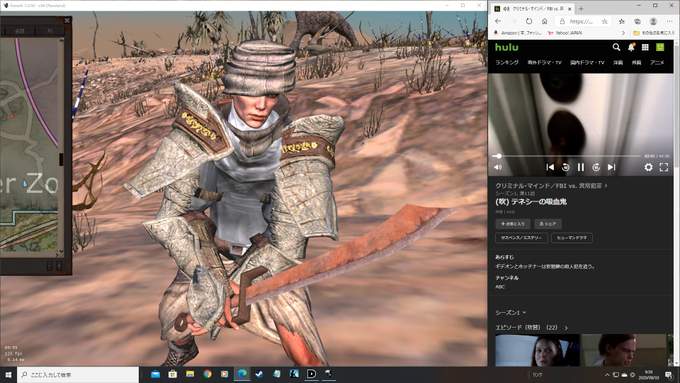This screenshot has width=680, height=383.
Task: Close the Hulu browser tab
Action: click(569, 9)
